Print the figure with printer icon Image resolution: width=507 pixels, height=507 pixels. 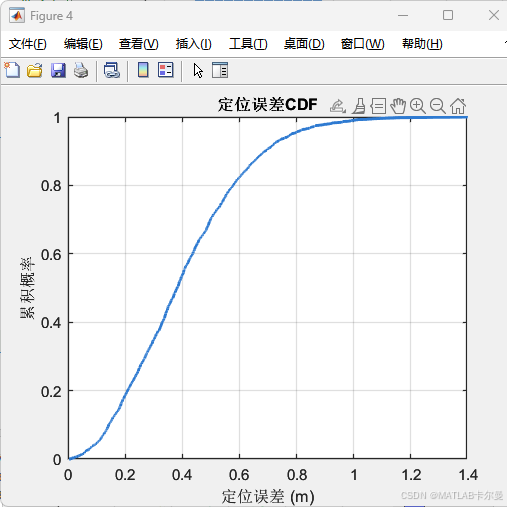81,70
